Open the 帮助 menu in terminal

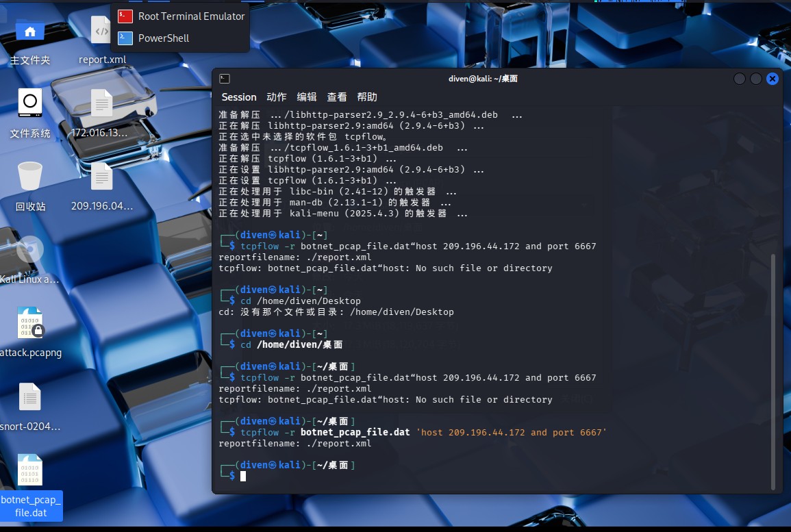367,97
